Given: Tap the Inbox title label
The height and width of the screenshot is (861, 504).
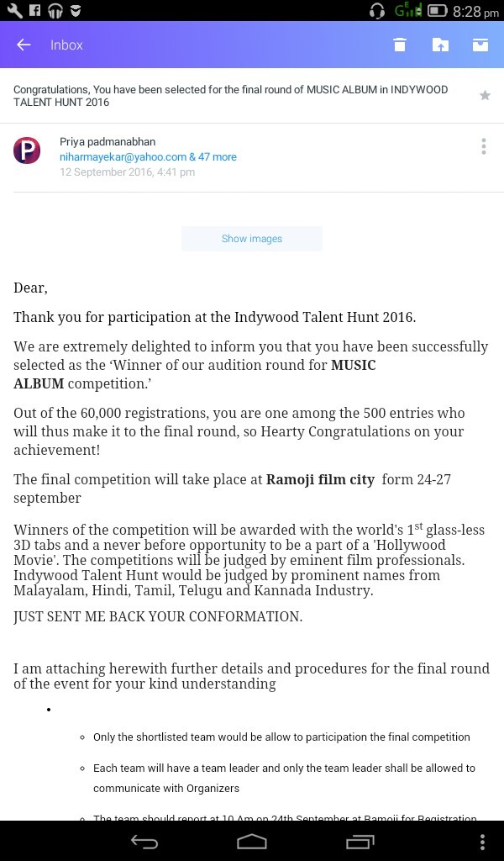Looking at the screenshot, I should point(66,45).
